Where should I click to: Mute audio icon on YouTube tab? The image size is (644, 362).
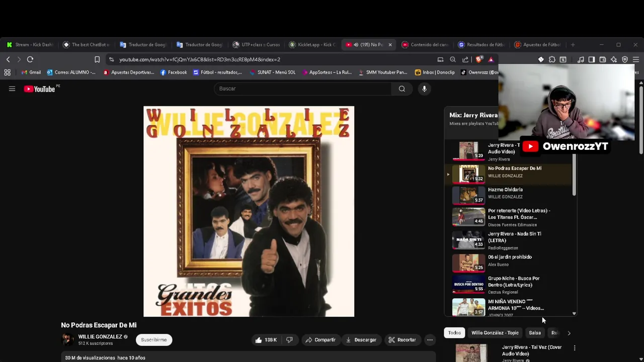(x=356, y=45)
